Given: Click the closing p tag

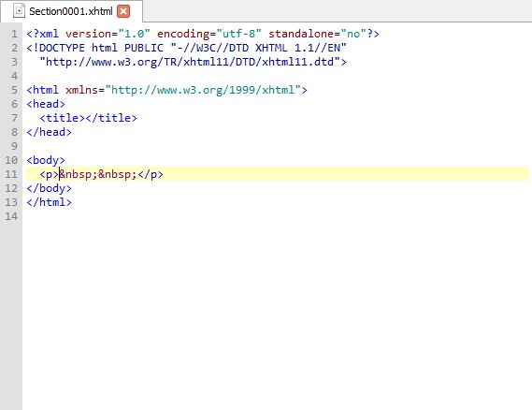Looking at the screenshot, I should [151, 174].
